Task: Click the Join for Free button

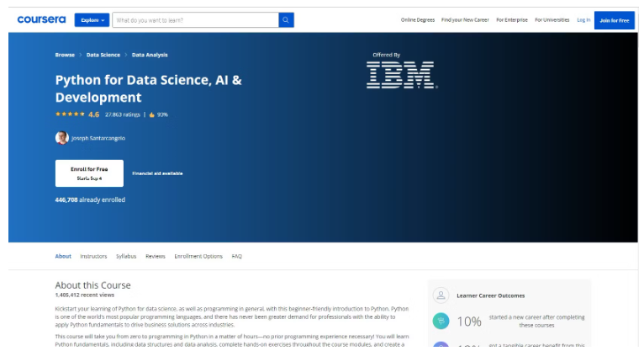Action: pos(615,20)
